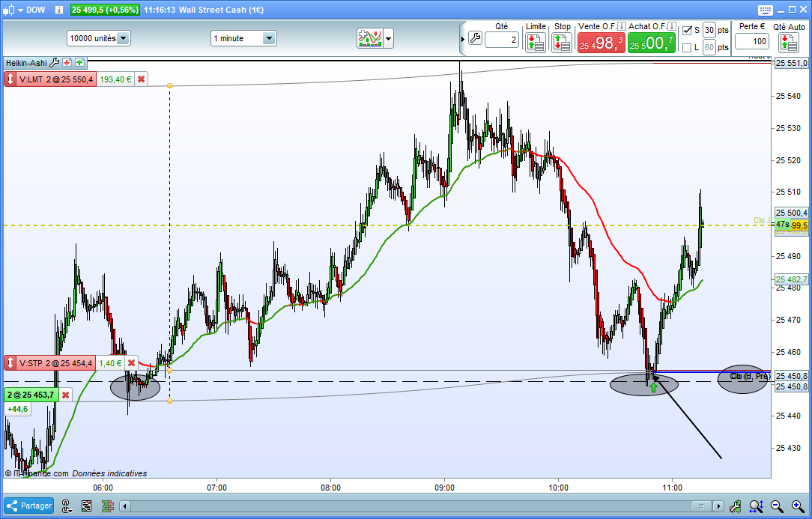Image resolution: width=812 pixels, height=519 pixels.
Task: Click the add indicator icon
Action: pos(370,38)
